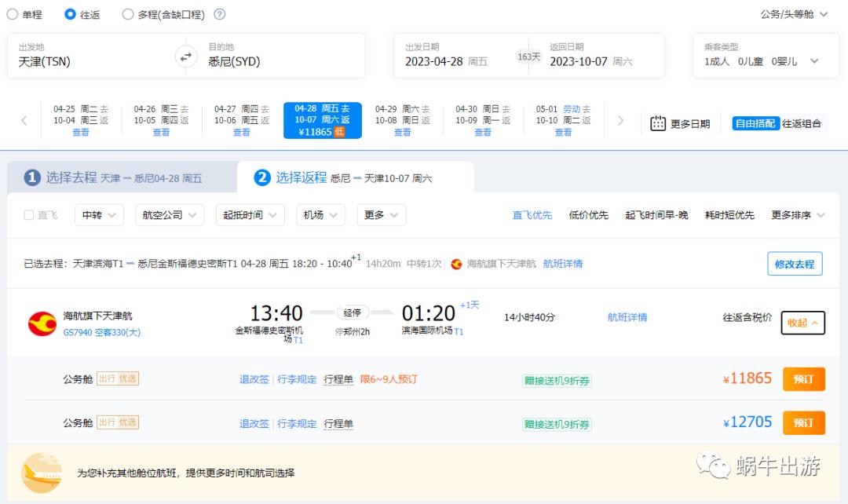Screen dimensions: 848x504
Task: Click the 蜗牛出游 snail logo watermark
Action: tap(715, 466)
